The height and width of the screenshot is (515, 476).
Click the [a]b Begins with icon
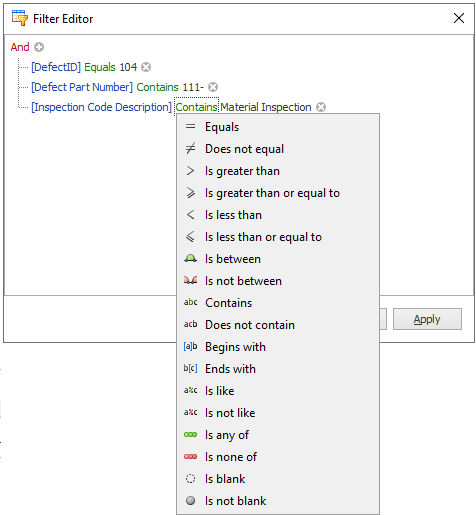(x=190, y=347)
